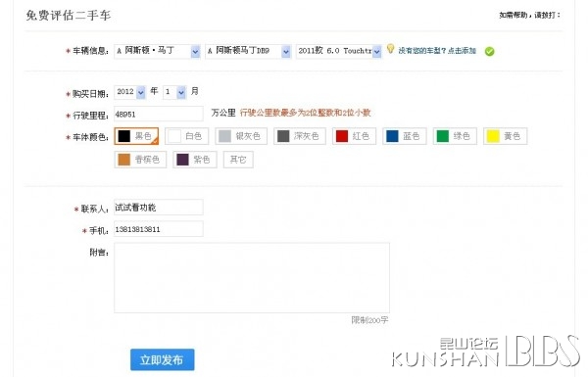Click the green checkmark validation icon

tap(489, 51)
